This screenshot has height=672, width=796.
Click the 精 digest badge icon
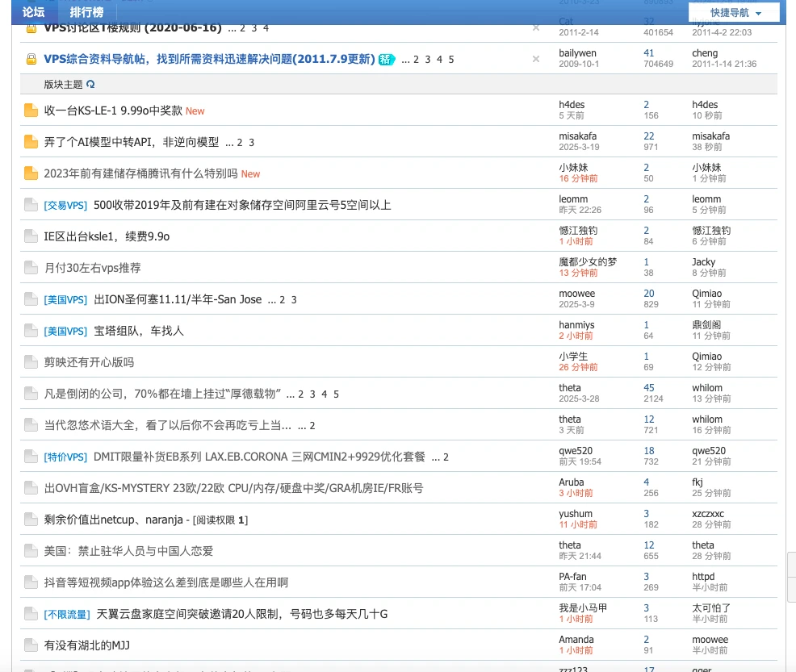387,59
